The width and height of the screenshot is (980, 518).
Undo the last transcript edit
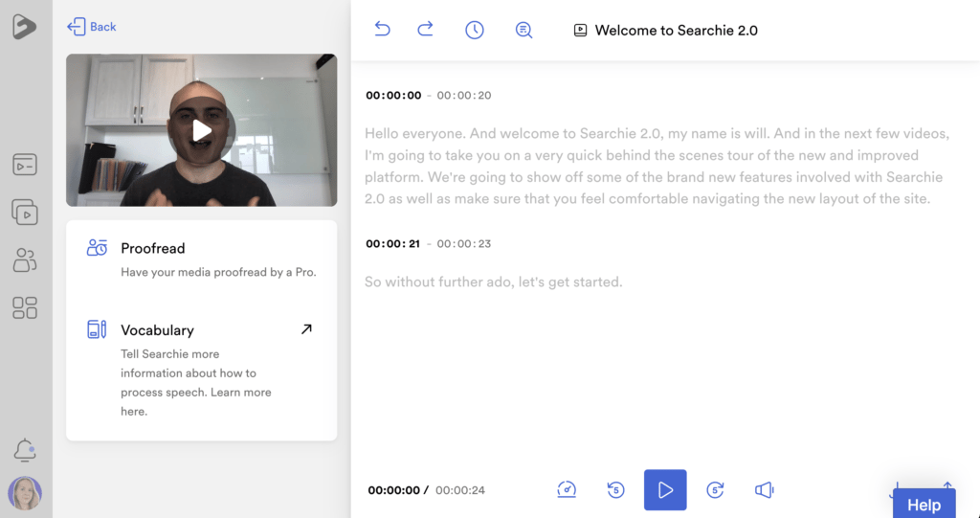click(x=382, y=30)
